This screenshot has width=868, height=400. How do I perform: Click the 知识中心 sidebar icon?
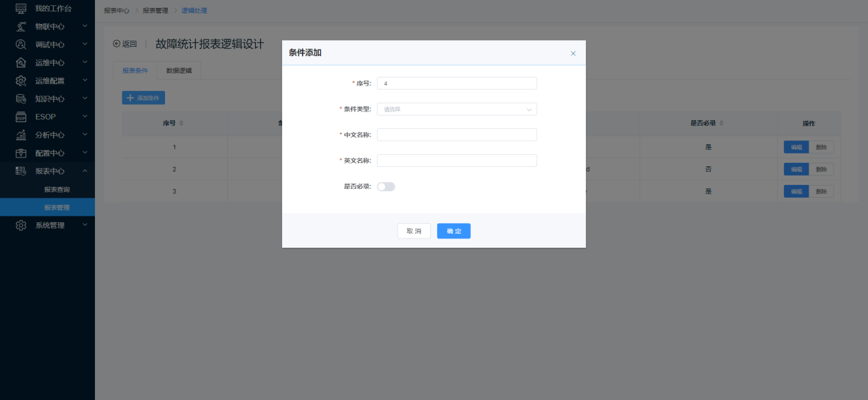pyautogui.click(x=21, y=99)
